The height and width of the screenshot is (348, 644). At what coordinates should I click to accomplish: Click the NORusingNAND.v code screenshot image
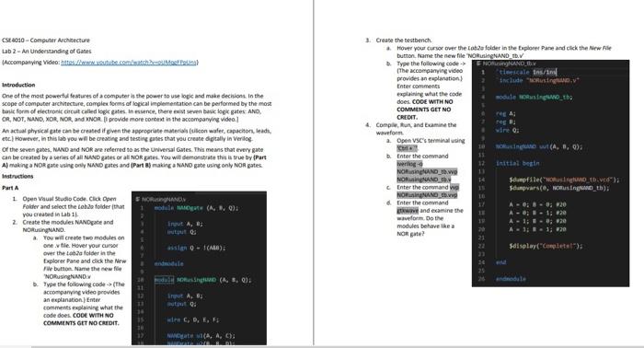[200, 268]
